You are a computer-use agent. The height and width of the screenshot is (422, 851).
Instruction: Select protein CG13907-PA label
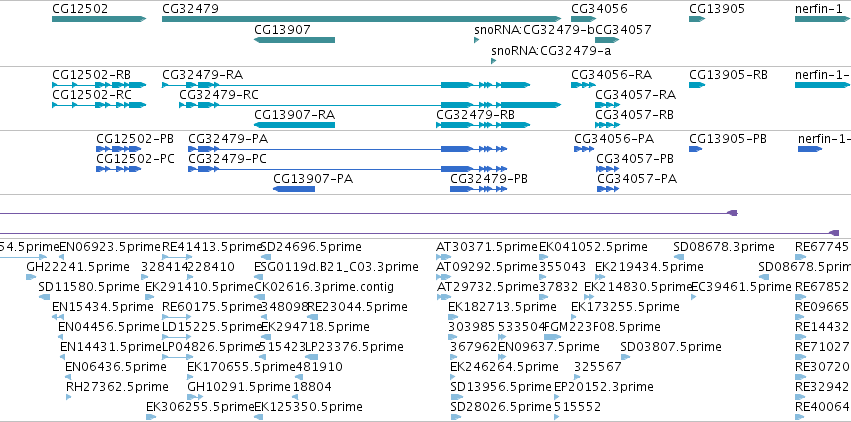(313, 178)
